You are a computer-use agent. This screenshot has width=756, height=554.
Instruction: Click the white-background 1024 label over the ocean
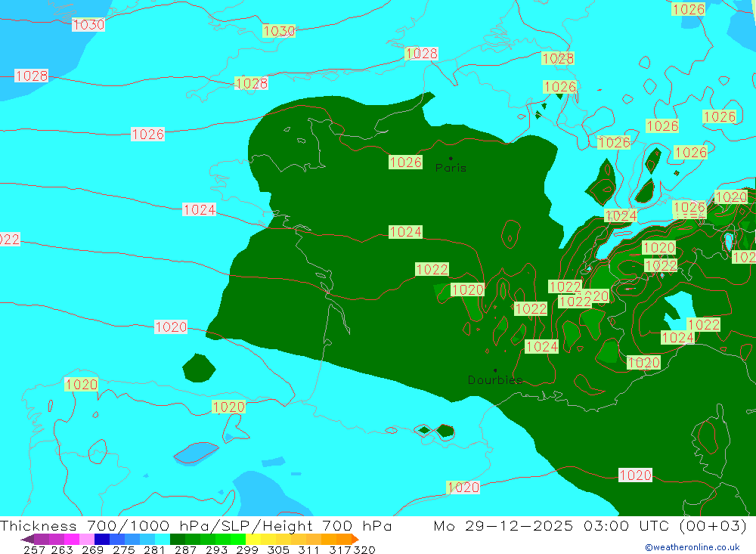click(x=199, y=210)
